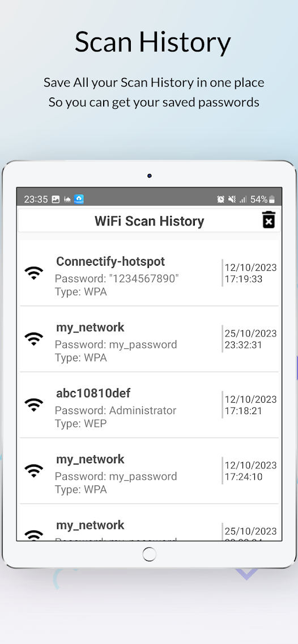Open the Connectify-hotspot network name

point(110,261)
